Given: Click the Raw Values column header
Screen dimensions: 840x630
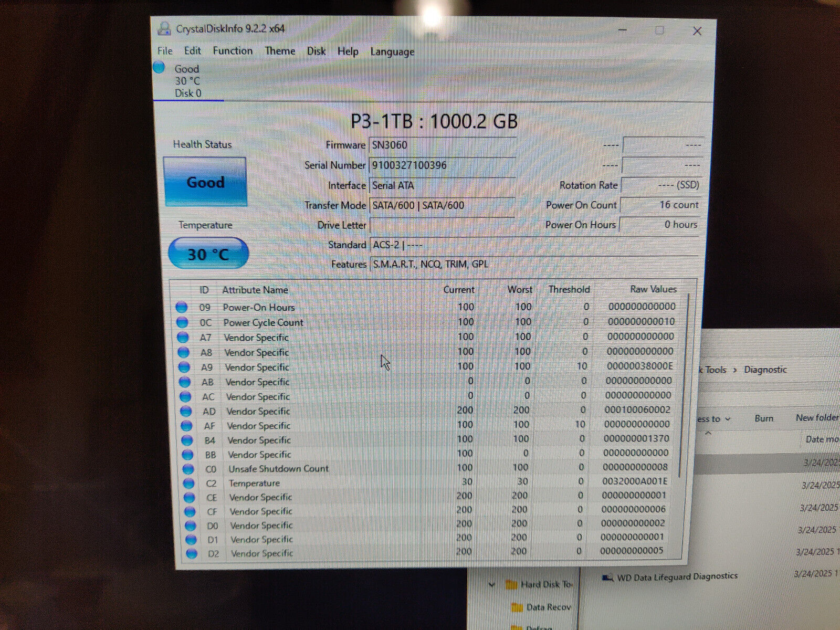Looking at the screenshot, I should pyautogui.click(x=653, y=289).
